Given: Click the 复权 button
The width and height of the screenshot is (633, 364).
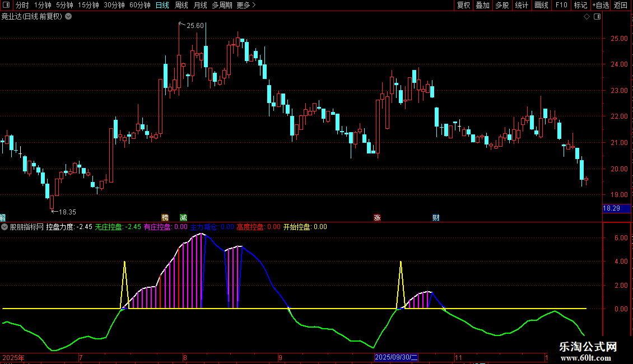Looking at the screenshot, I should 463,5.
